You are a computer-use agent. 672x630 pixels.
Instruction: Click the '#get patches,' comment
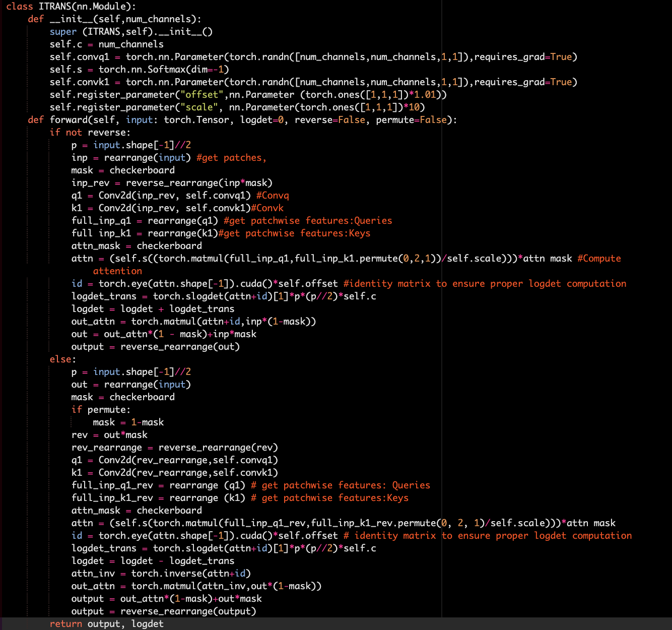(x=231, y=158)
